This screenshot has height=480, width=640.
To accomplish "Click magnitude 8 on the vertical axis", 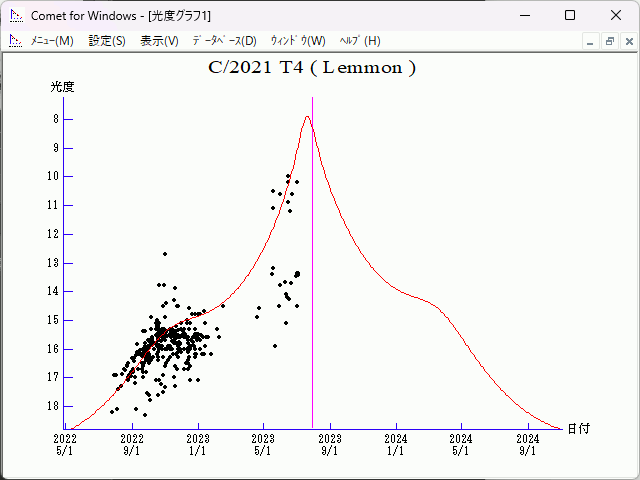I will tap(56, 119).
